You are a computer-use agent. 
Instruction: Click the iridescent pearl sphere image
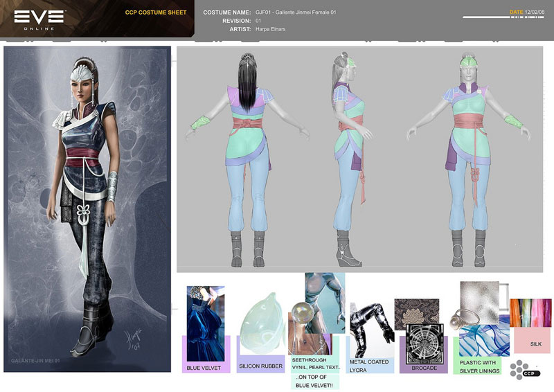(303, 313)
